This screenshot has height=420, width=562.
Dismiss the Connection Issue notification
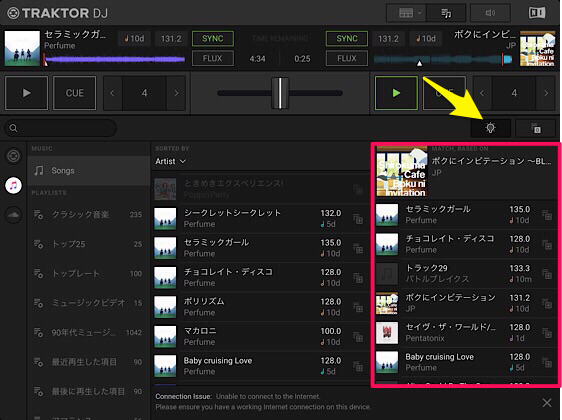(547, 402)
